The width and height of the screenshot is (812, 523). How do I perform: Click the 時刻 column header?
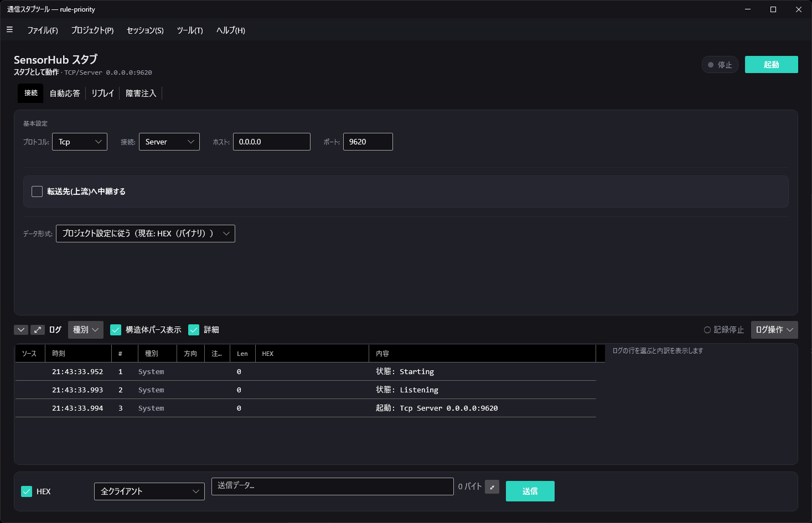pyautogui.click(x=78, y=354)
